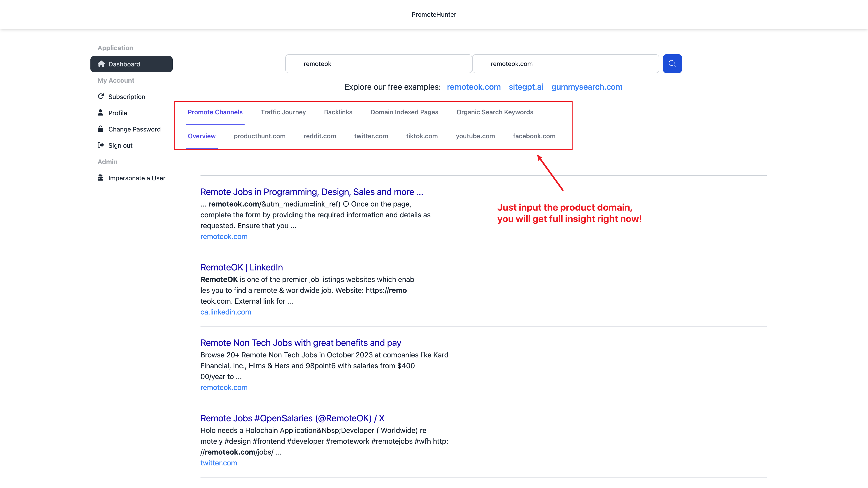The image size is (868, 488).
Task: Switch to the Backlinks tab
Action: coord(338,112)
